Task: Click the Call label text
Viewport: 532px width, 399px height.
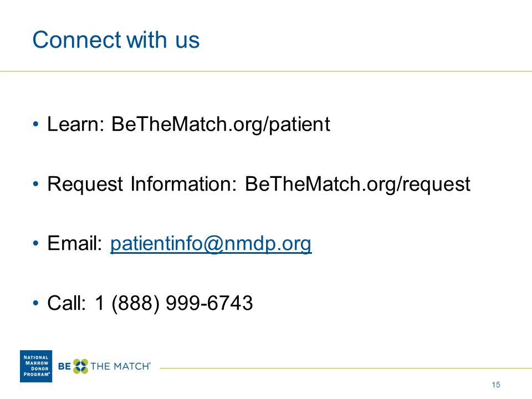Action: [x=66, y=303]
